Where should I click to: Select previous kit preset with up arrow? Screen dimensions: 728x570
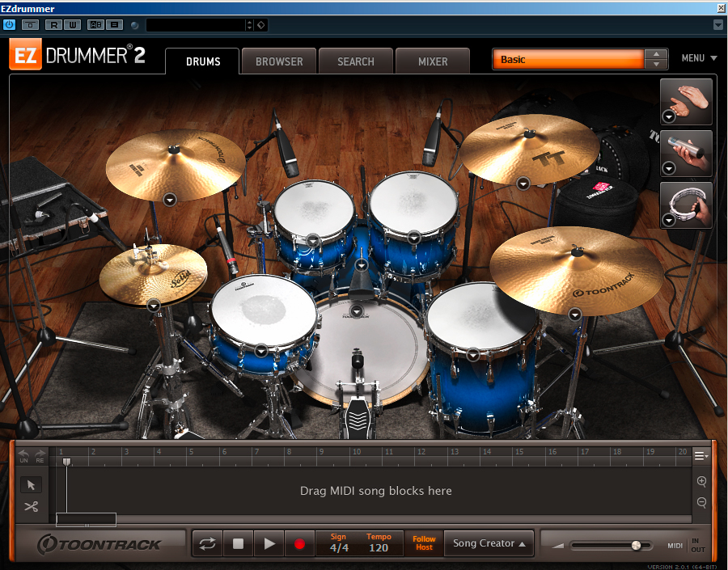coord(656,54)
